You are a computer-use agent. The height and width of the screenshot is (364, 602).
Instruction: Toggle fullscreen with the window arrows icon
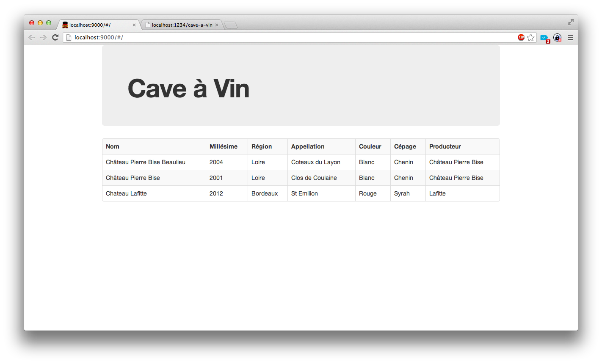[570, 22]
